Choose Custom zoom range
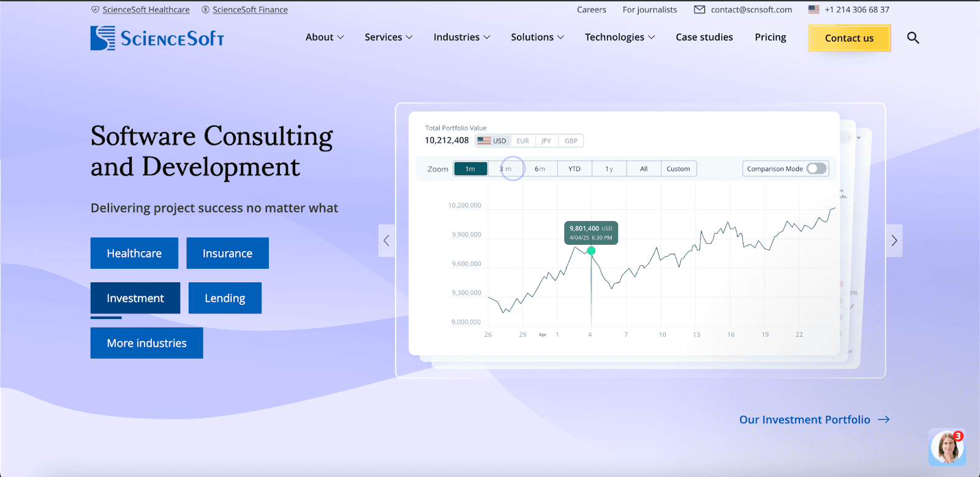This screenshot has height=477, width=980. 679,169
